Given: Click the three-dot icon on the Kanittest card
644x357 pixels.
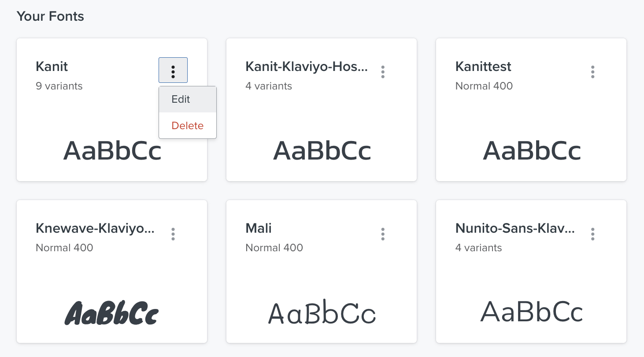Looking at the screenshot, I should (592, 71).
